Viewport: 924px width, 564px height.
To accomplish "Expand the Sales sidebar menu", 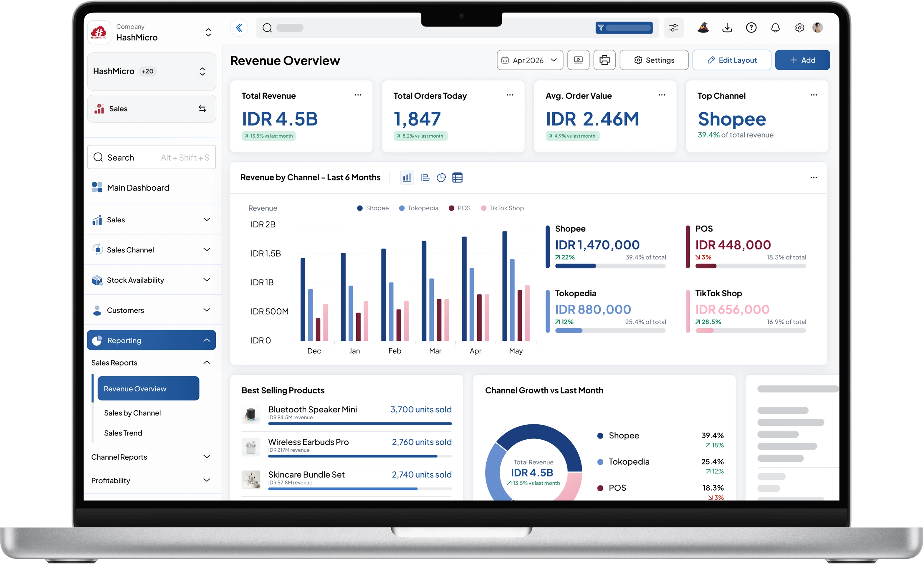I will (207, 220).
